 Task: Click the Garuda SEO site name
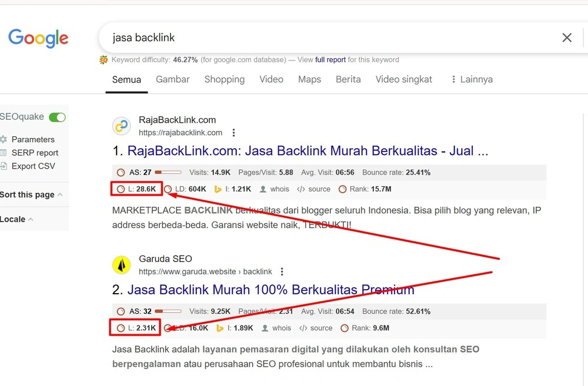(x=165, y=259)
